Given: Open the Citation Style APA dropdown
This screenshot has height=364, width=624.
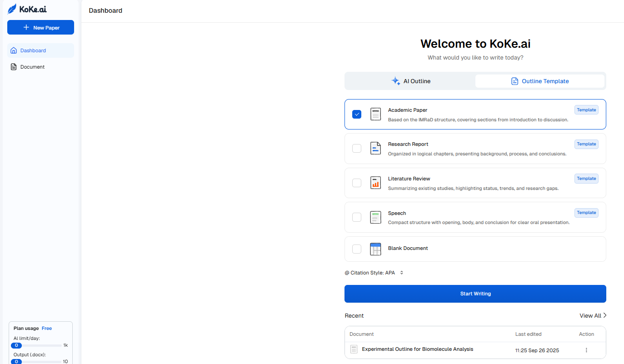Looking at the screenshot, I should pyautogui.click(x=374, y=273).
